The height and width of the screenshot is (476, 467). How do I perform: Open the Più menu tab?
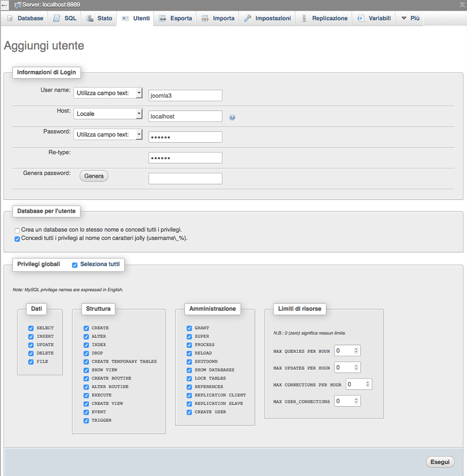[410, 18]
